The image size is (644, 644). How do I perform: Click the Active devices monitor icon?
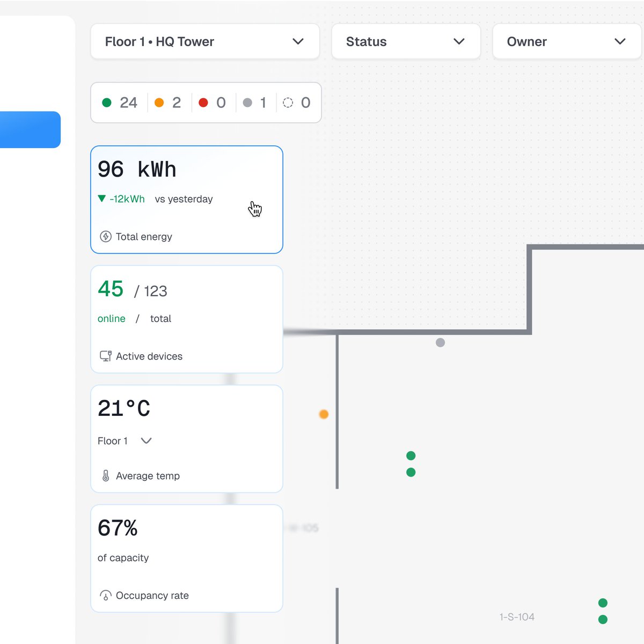point(106,356)
